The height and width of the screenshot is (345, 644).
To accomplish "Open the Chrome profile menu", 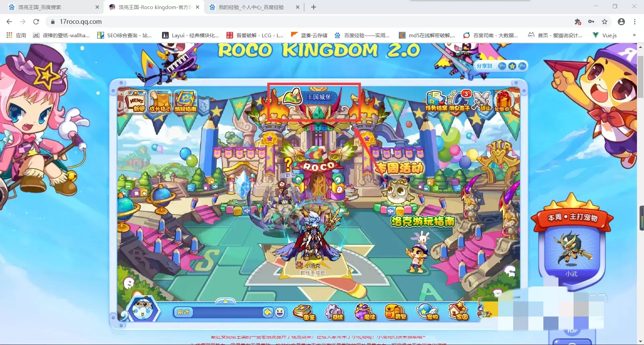I will pyautogui.click(x=621, y=22).
